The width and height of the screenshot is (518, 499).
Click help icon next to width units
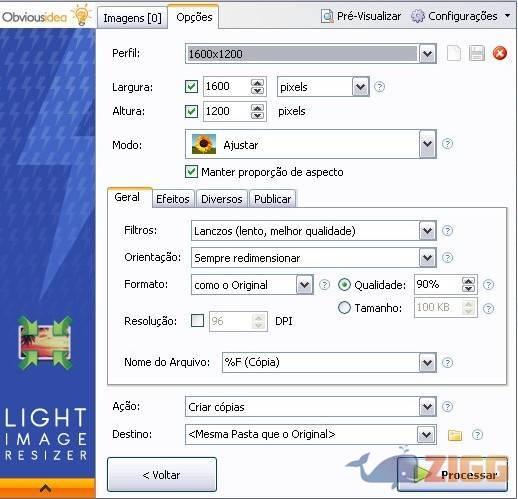379,87
